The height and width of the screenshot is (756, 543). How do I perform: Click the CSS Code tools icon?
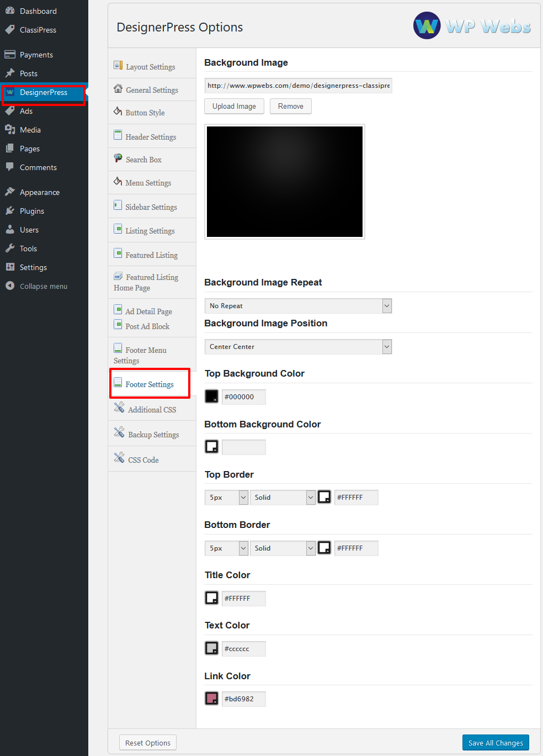(x=119, y=458)
